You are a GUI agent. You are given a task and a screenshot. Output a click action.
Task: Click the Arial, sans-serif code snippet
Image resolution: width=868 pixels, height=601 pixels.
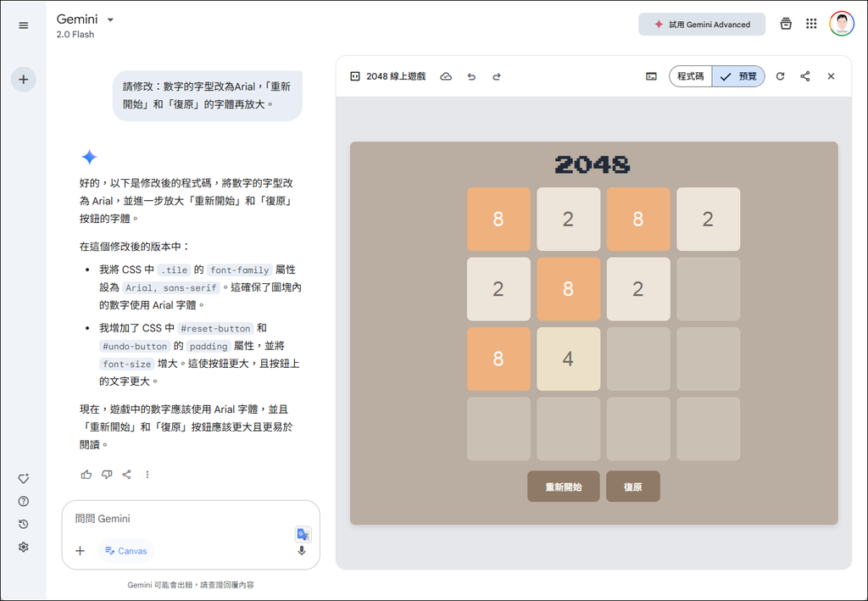coord(171,287)
